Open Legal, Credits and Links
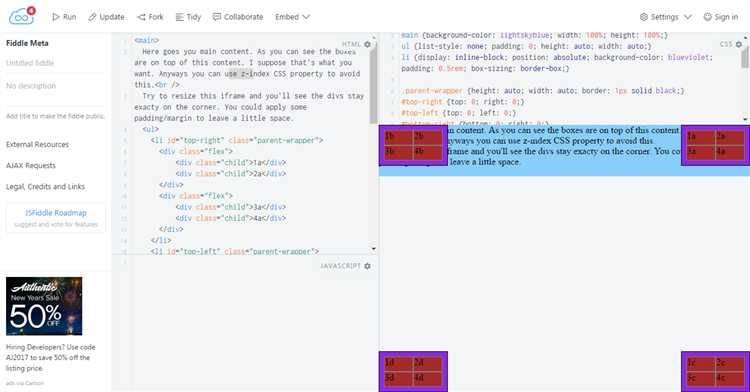The image size is (750, 392). [45, 186]
